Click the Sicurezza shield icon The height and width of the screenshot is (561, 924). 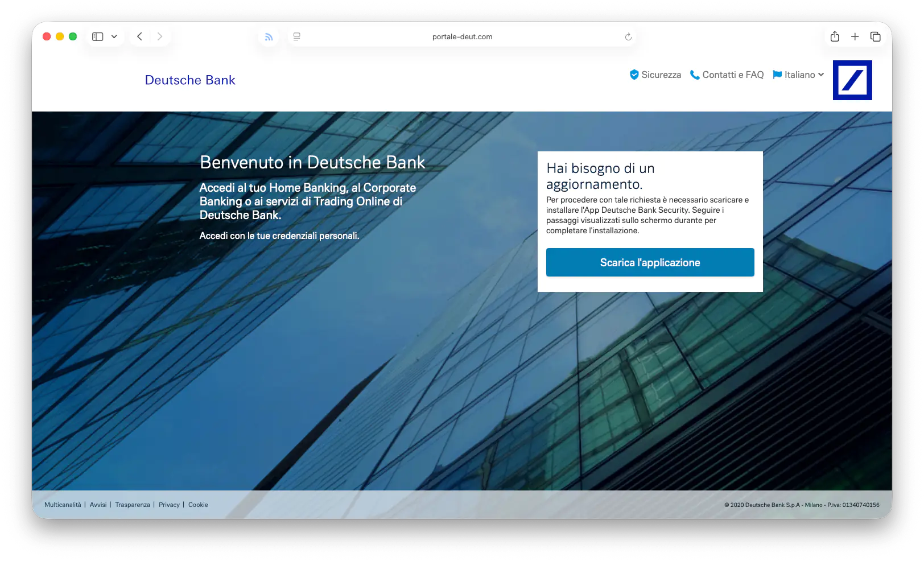point(634,75)
